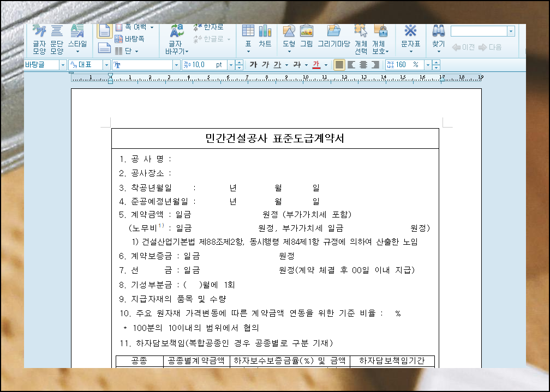Activate the 개체 선택 object select tool

(361, 40)
